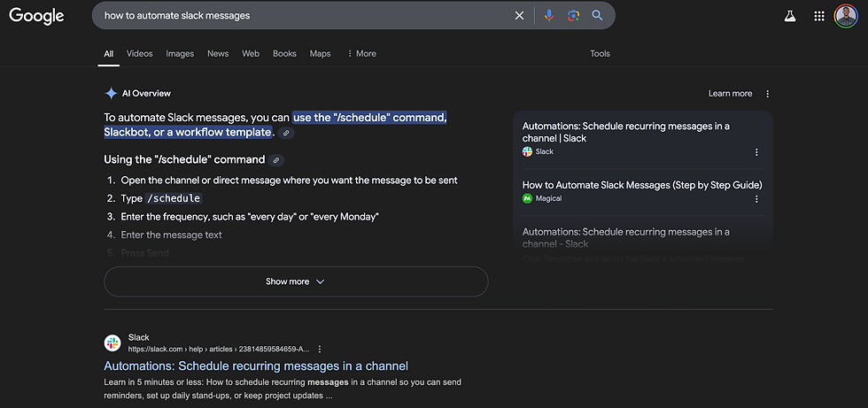Open faded "Automations: Schedule recurring messages in a channel - Slack" card
This screenshot has width=868, height=408.
tap(626, 238)
